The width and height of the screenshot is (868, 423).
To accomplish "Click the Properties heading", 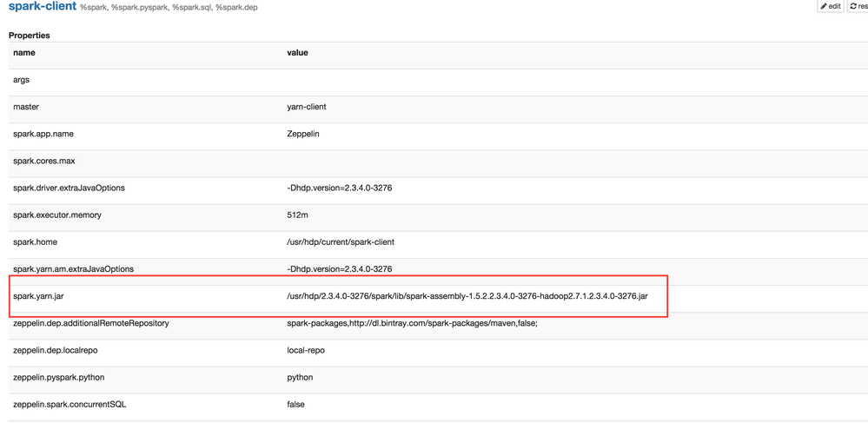I will (x=30, y=36).
